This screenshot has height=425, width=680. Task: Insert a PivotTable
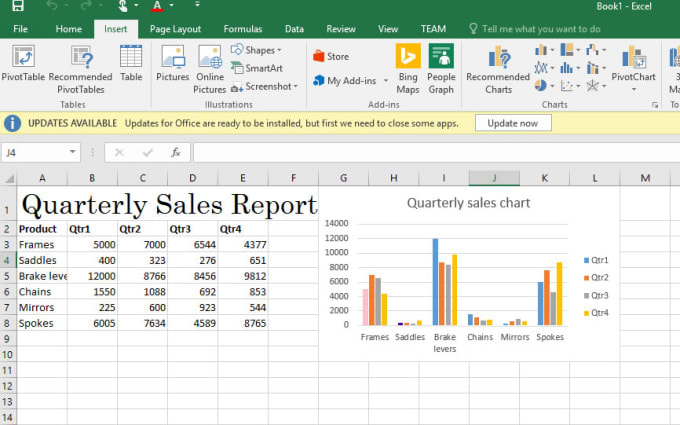point(23,63)
